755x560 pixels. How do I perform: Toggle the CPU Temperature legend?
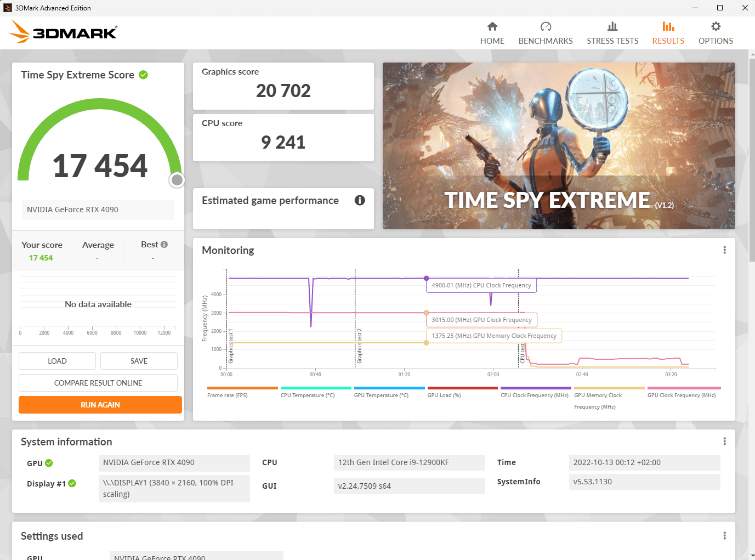point(315,392)
